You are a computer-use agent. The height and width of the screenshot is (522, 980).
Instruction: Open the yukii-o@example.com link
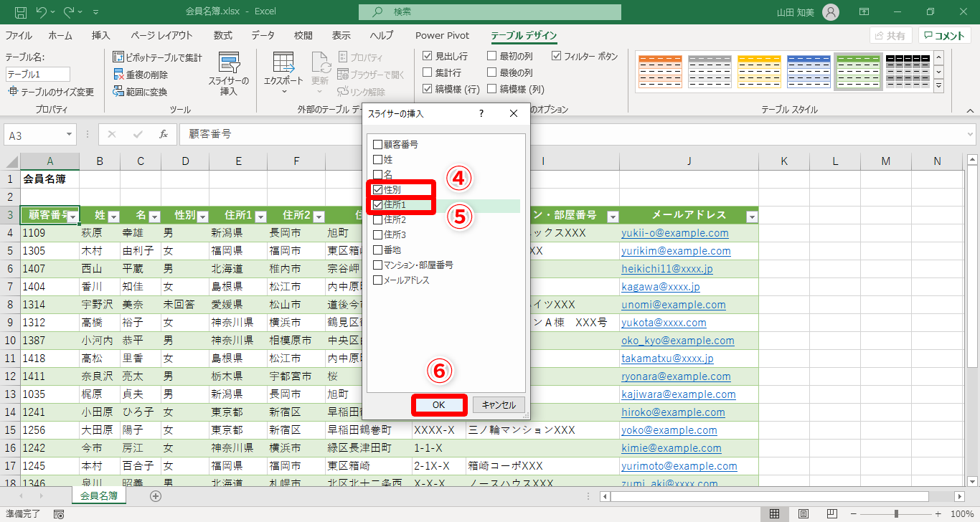tap(674, 233)
